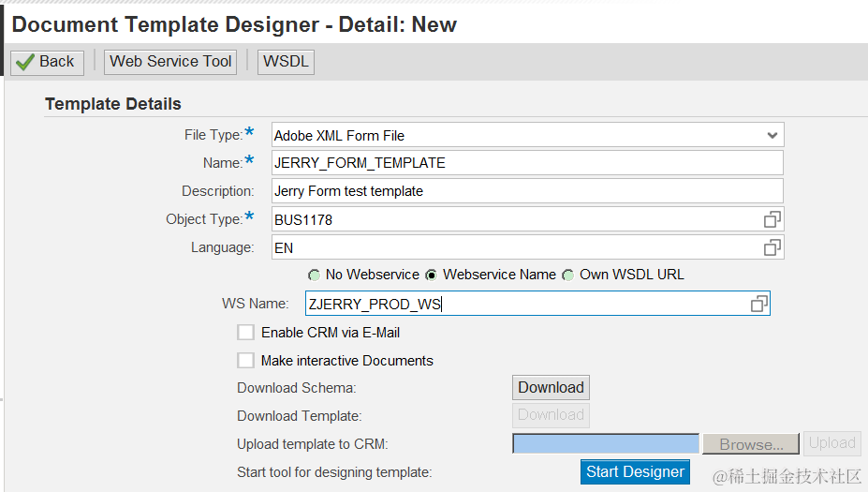The width and height of the screenshot is (868, 492).
Task: Select the Own WSDL URL radio option
Action: coord(567,276)
